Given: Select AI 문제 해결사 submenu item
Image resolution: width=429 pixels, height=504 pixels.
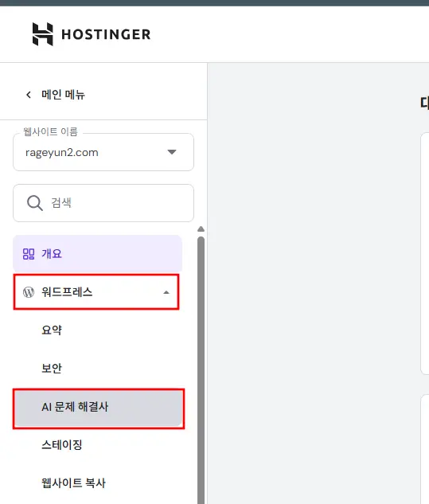Looking at the screenshot, I should point(99,408).
